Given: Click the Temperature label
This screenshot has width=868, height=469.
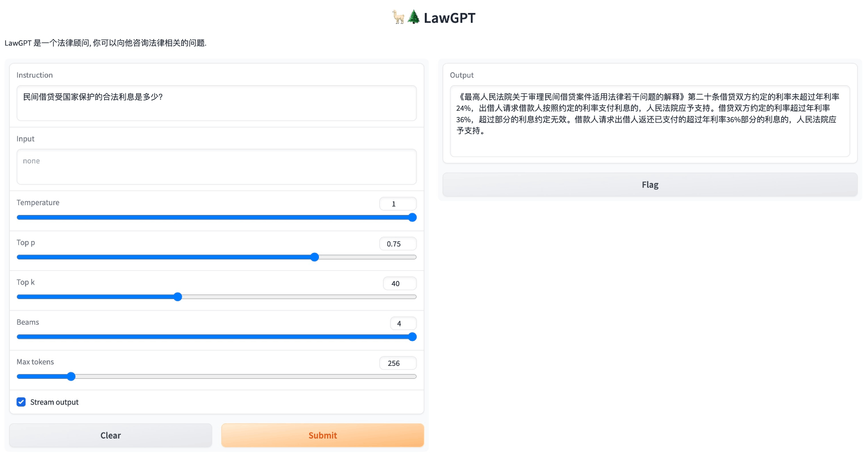Looking at the screenshot, I should (x=38, y=202).
